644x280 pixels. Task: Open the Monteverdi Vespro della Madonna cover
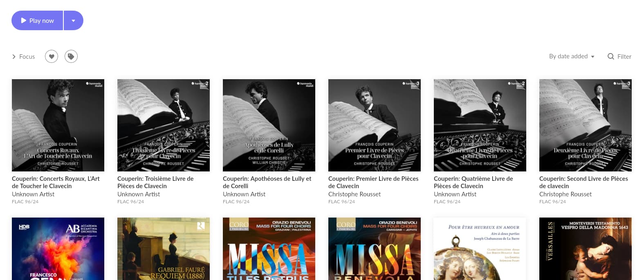586,249
